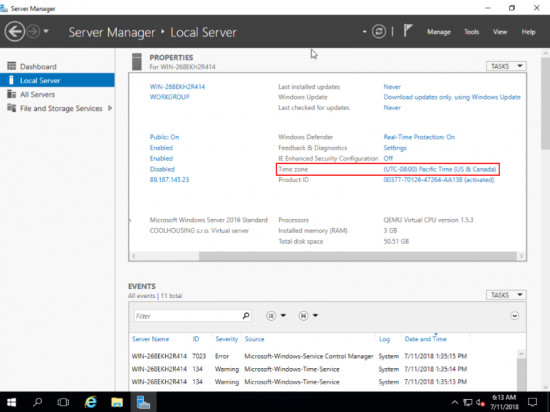The image size is (550, 412).
Task: Click the Pacific Time zone link
Action: pos(440,169)
